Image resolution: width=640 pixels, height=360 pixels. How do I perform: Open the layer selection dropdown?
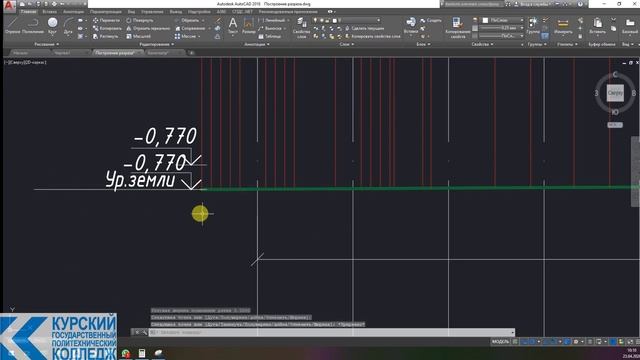pyautogui.click(x=348, y=20)
